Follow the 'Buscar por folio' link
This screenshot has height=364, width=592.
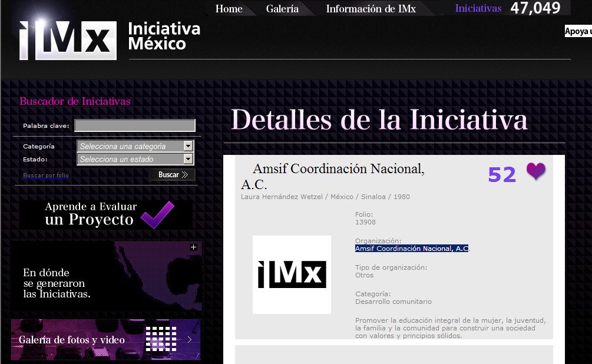[46, 176]
